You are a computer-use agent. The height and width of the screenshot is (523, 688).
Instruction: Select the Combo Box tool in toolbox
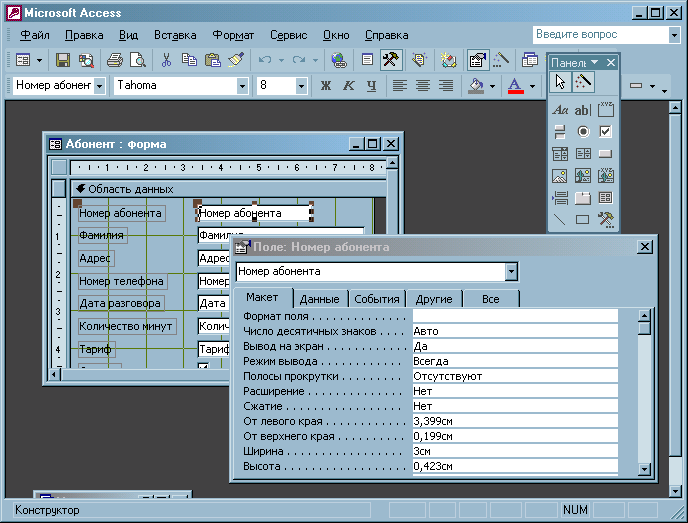[x=560, y=154]
